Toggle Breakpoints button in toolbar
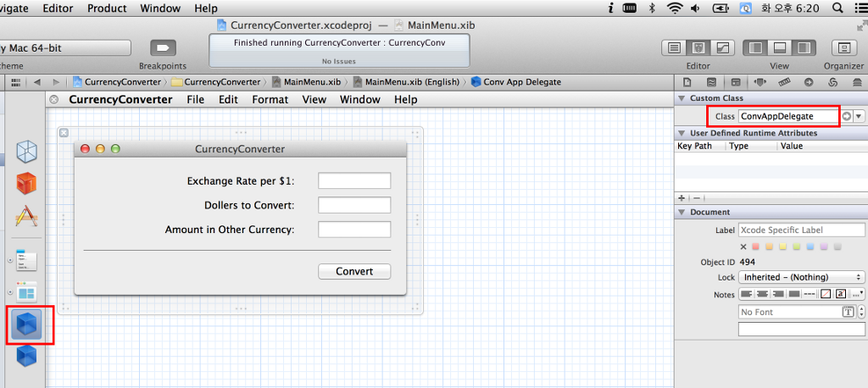This screenshot has width=868, height=388. point(163,48)
